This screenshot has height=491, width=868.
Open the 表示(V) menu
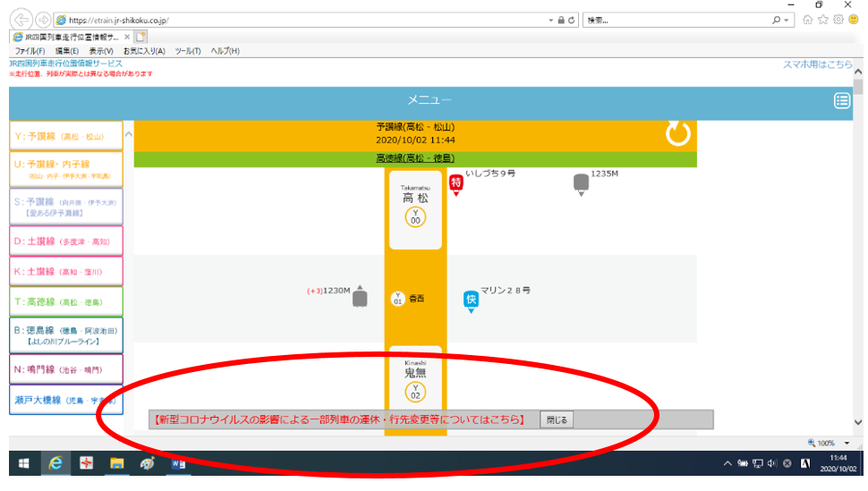(101, 51)
